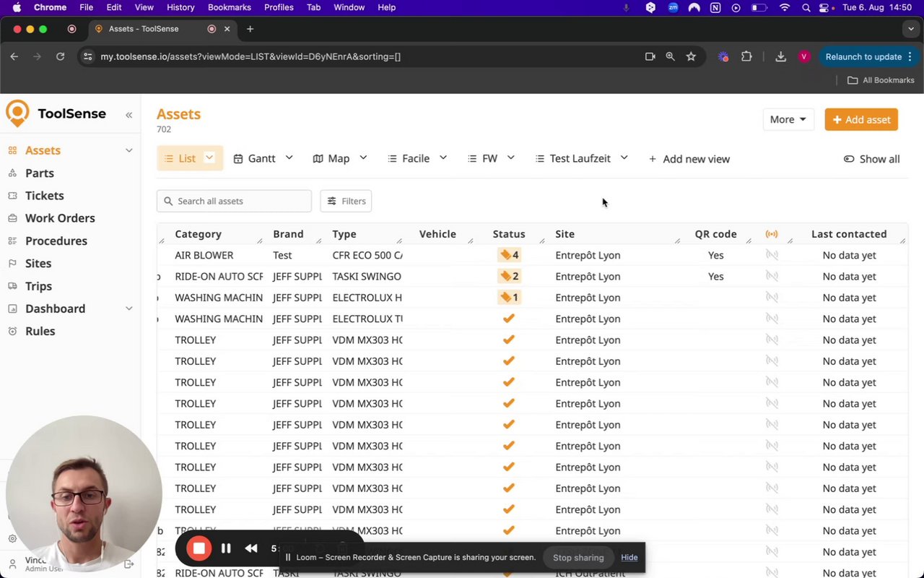Pause the Loom recording

(226, 548)
